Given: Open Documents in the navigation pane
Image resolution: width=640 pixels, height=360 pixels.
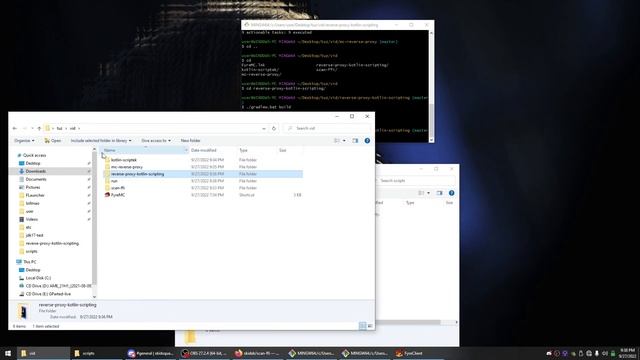Looking at the screenshot, I should (36, 179).
